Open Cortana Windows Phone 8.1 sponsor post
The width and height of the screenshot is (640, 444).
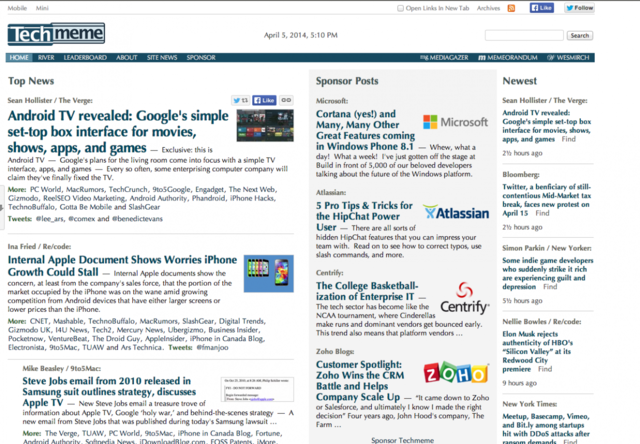coord(365,130)
